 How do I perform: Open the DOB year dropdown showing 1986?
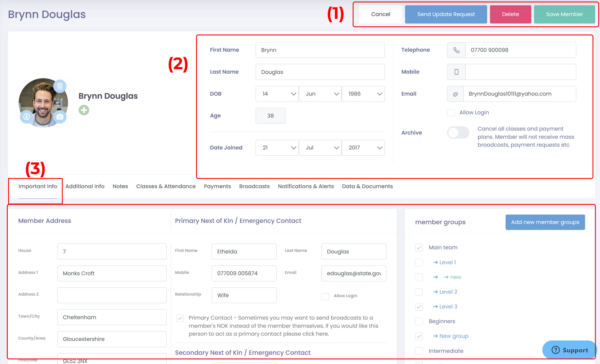point(363,94)
